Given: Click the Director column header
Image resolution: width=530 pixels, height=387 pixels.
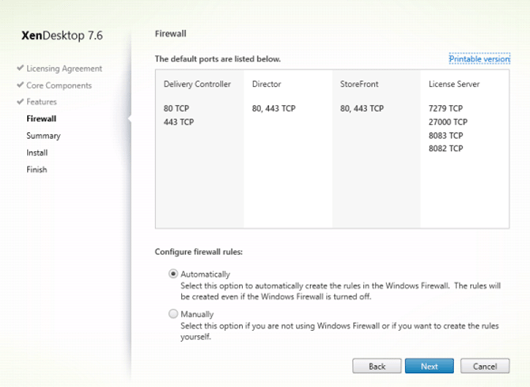Looking at the screenshot, I should (x=266, y=84).
